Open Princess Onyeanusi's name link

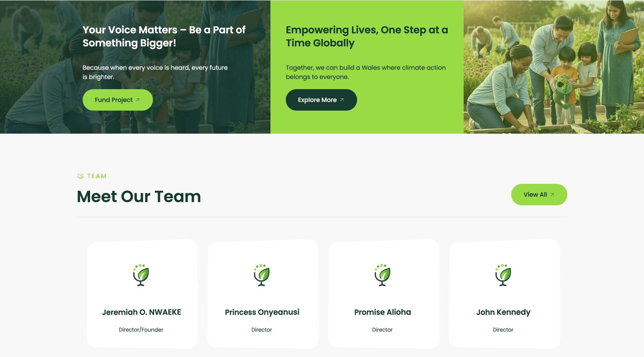tap(262, 312)
